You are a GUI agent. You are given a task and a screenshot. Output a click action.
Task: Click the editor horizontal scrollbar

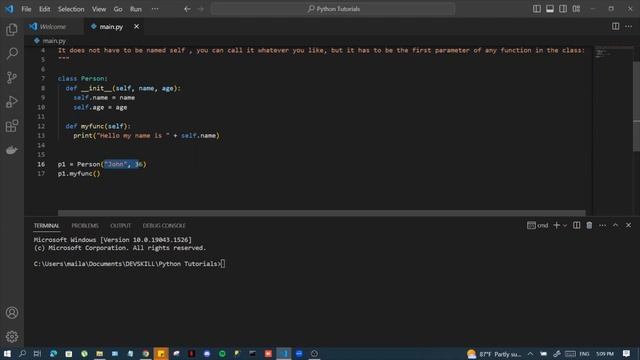tap(322, 213)
